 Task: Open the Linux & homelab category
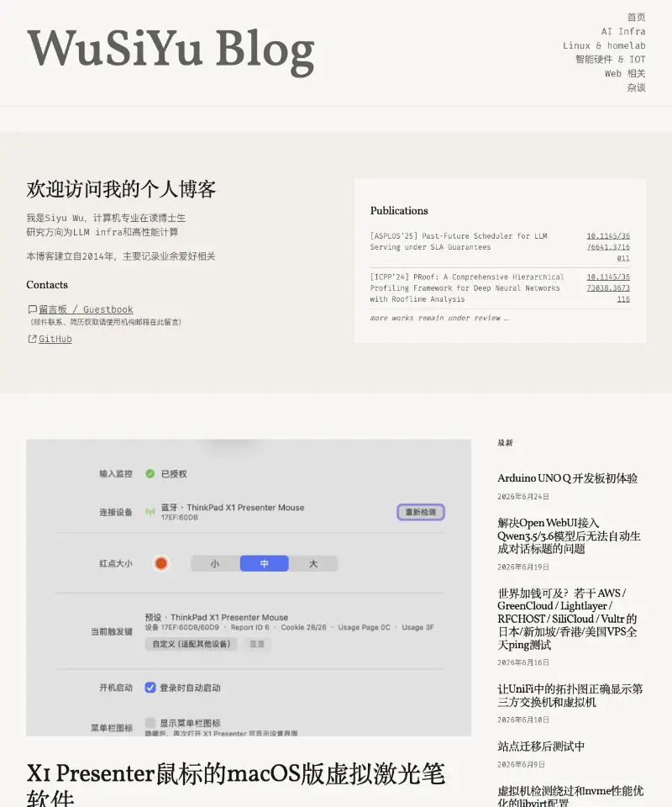click(x=604, y=45)
